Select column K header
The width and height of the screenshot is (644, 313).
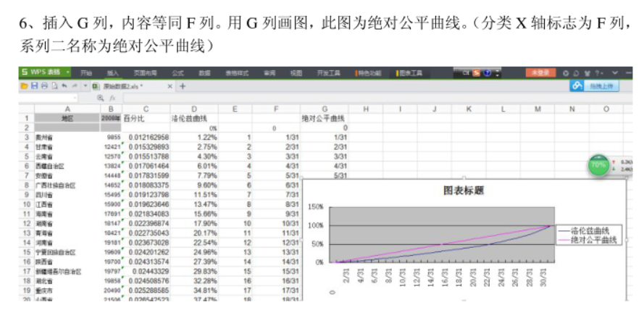click(x=469, y=109)
